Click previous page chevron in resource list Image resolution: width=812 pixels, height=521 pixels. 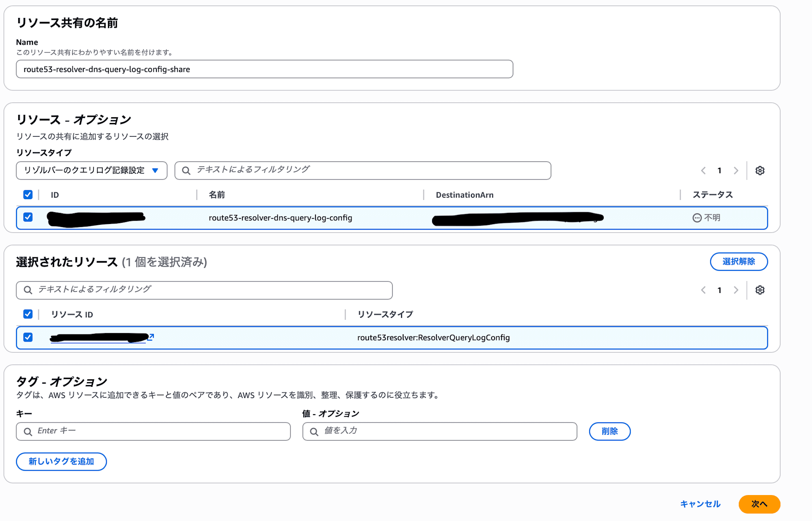click(703, 170)
